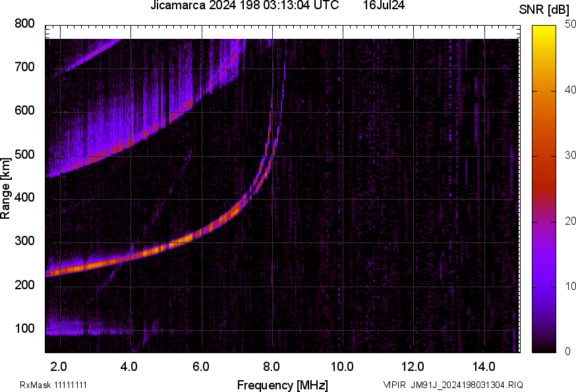
Task: Click the Jicamarca timestamp title text
Action: click(245, 6)
